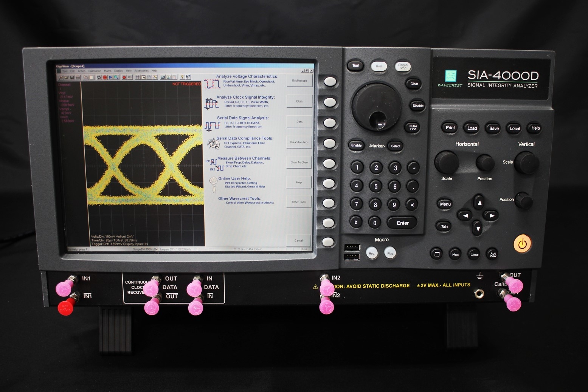Push the orange power button on the front panel
The width and height of the screenshot is (588, 392).
522,244
